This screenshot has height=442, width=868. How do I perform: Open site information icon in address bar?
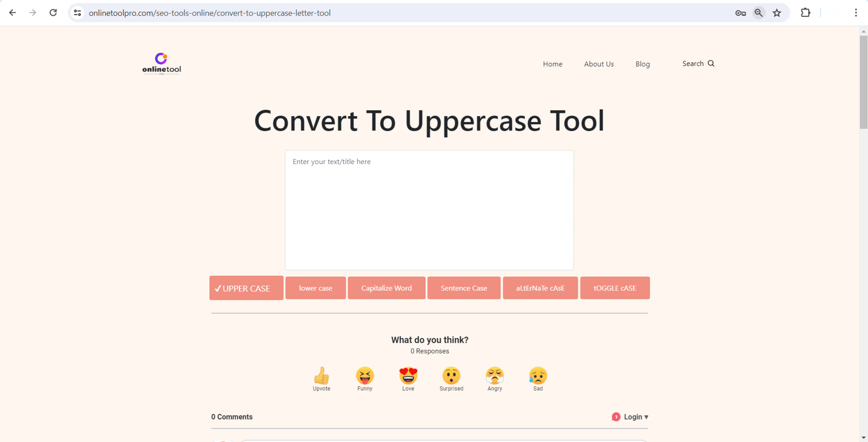tap(78, 13)
